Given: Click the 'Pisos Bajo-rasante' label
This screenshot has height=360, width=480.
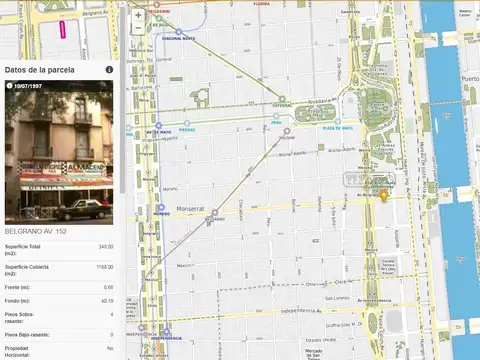Looking at the screenshot, I should 27,335.
